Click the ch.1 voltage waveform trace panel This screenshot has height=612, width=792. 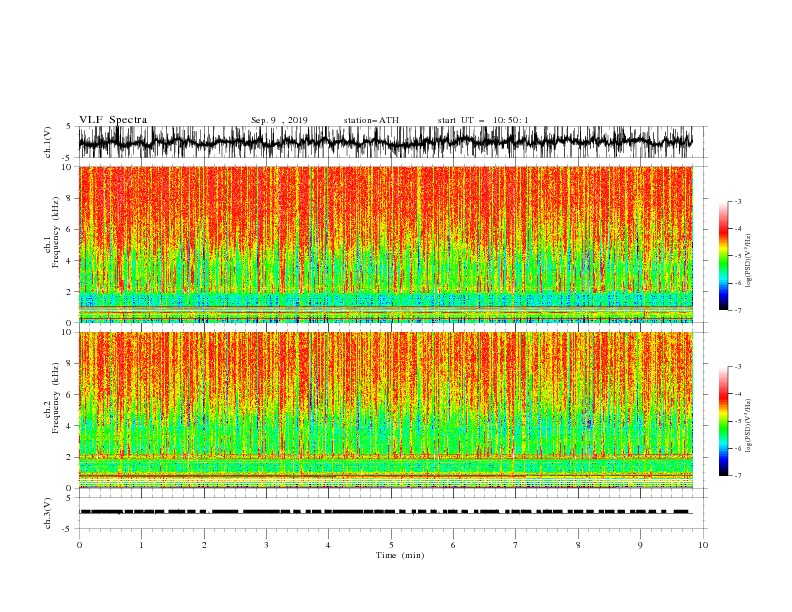coord(392,142)
